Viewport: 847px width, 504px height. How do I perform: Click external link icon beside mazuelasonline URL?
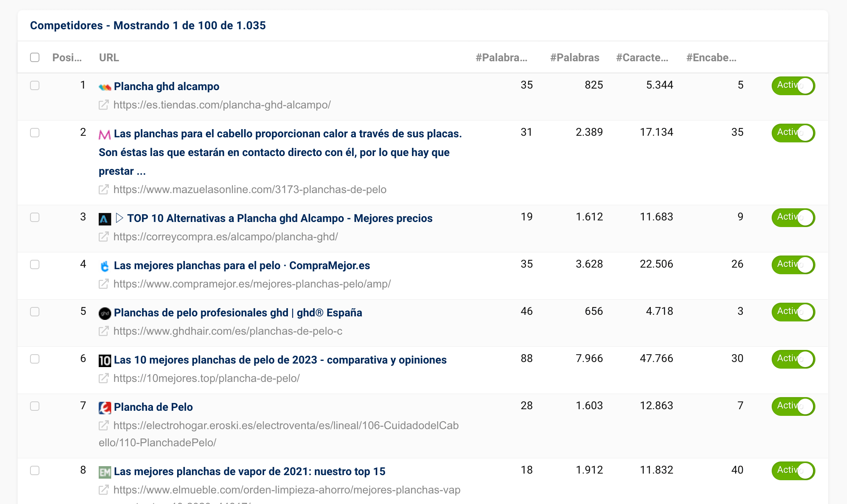click(x=103, y=190)
